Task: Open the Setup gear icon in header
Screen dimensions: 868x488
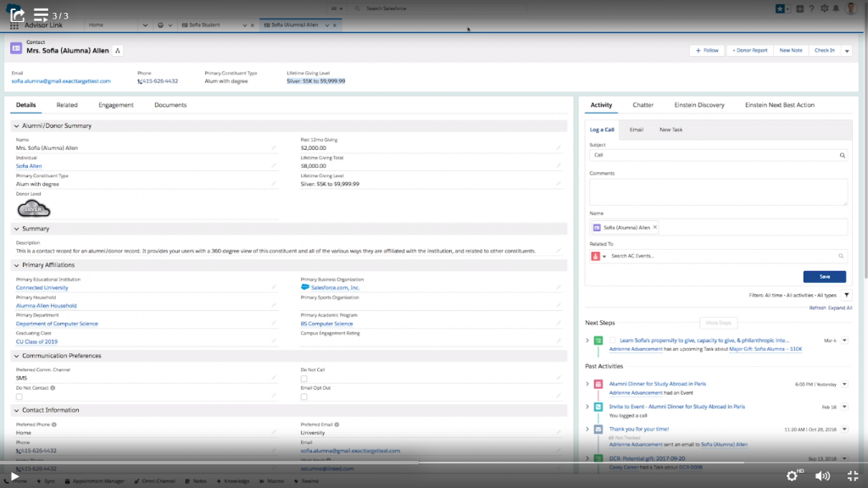Action: coord(824,8)
